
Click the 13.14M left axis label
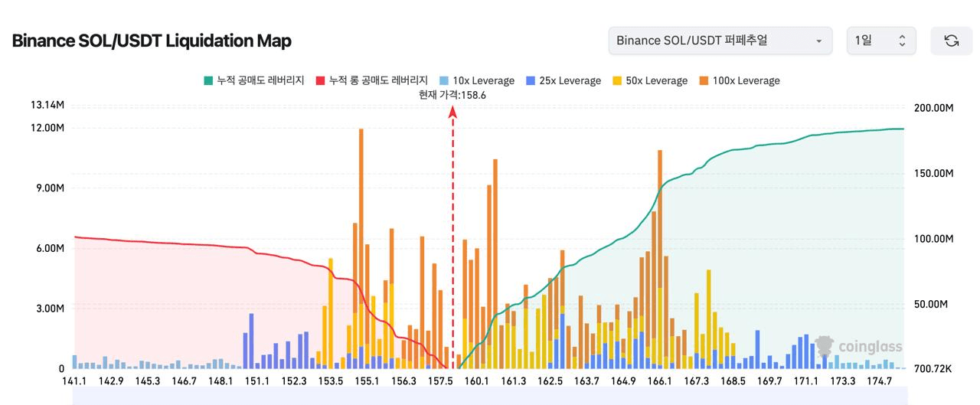(x=47, y=105)
